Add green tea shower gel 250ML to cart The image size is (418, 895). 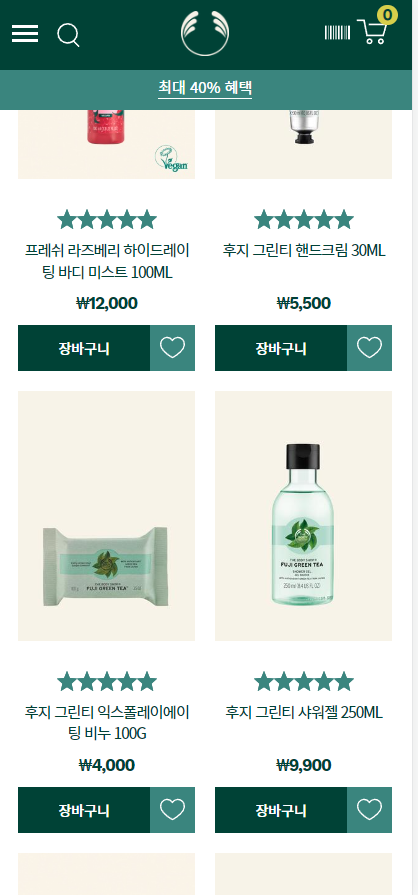click(x=281, y=809)
